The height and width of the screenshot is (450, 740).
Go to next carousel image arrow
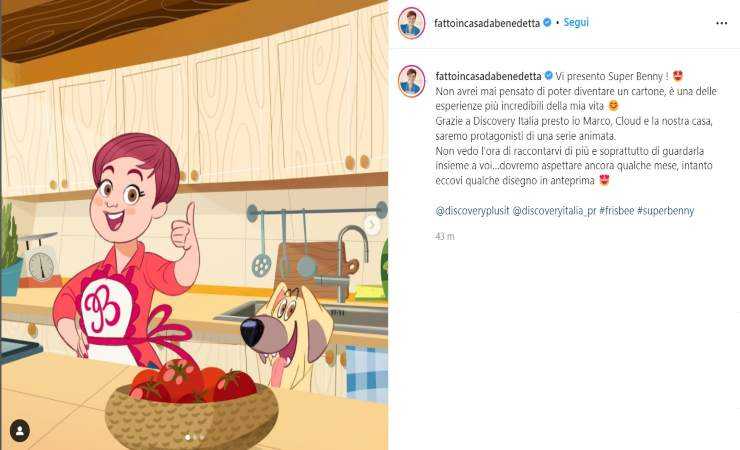[x=372, y=225]
